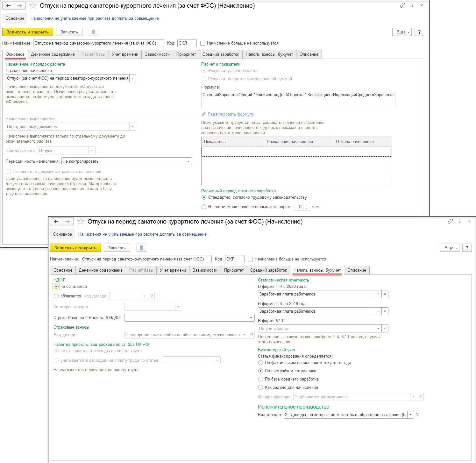Expand Периодичность начисления dropdown
476x463 pixels.
[188, 161]
